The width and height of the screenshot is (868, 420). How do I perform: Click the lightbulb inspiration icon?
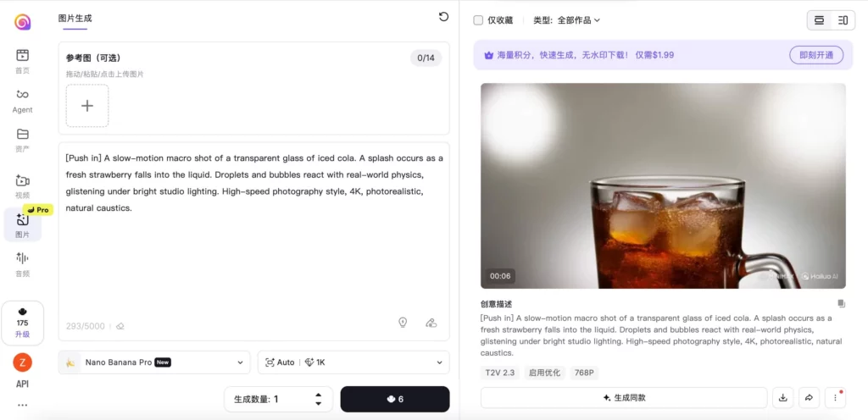(x=403, y=322)
